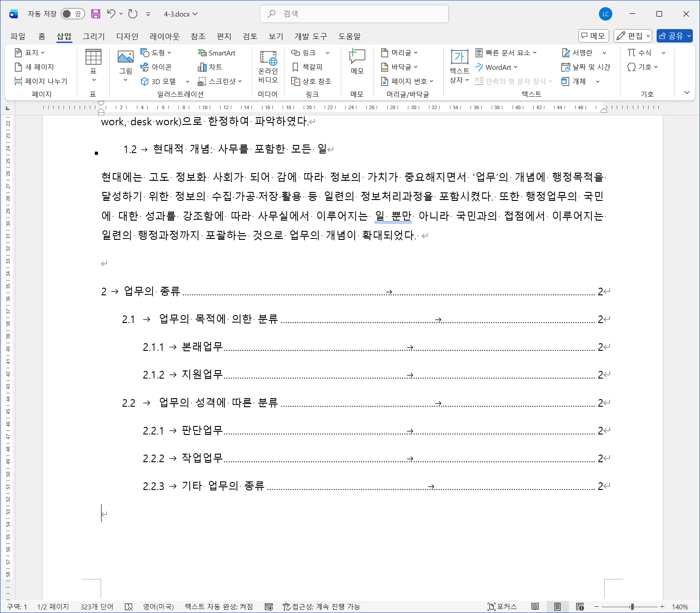Image resolution: width=700 pixels, height=613 pixels.
Task: Open the 도형 shapes gallery
Action: (156, 53)
